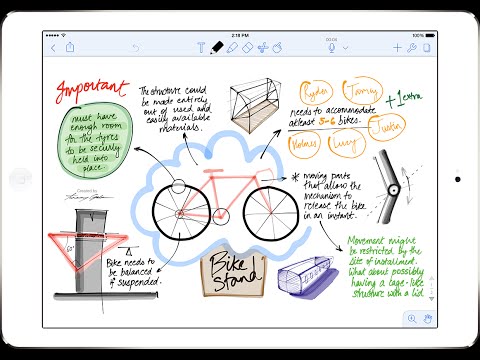Image resolution: width=480 pixels, height=360 pixels.
Task: Tap the circled name 'Jamy'
Action: 362,91
